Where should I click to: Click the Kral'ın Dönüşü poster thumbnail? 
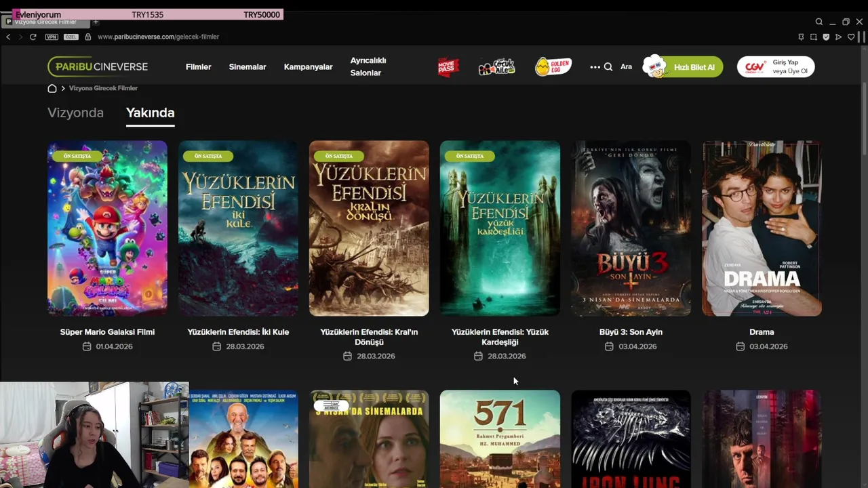point(369,228)
